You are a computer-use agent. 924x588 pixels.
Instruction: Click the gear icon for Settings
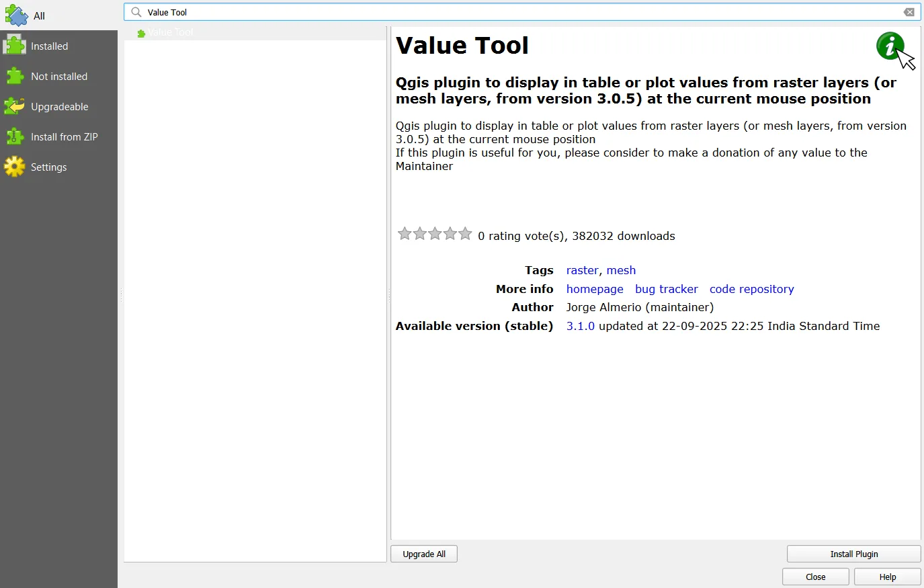[14, 167]
